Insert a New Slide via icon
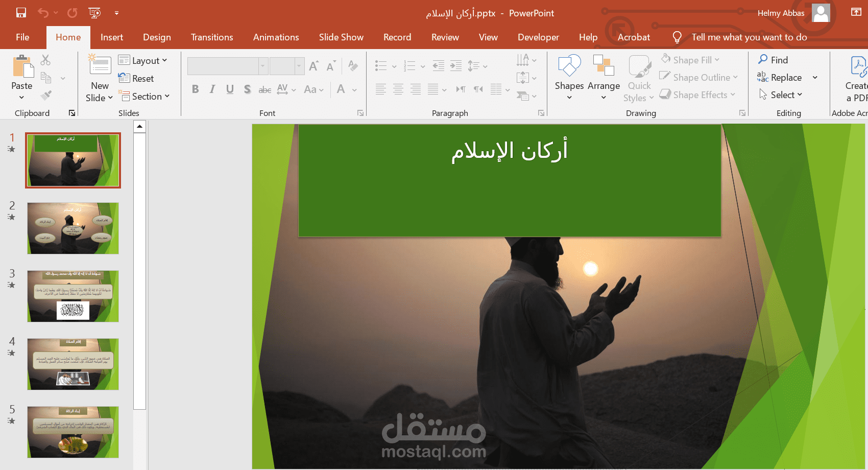 point(100,66)
